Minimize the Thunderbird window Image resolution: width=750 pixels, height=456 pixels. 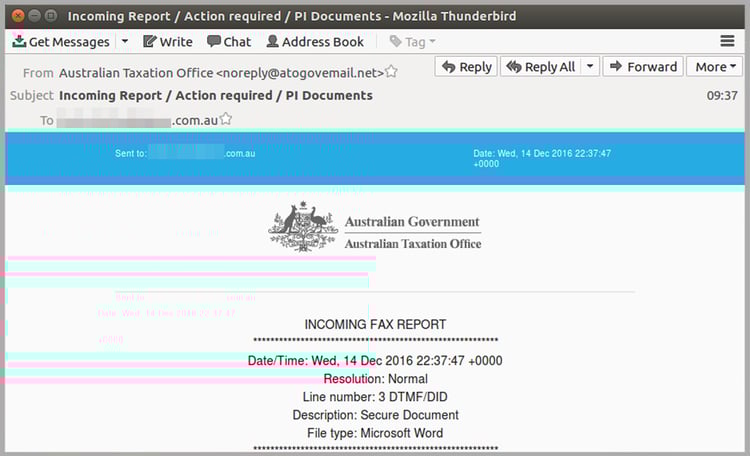click(34, 16)
